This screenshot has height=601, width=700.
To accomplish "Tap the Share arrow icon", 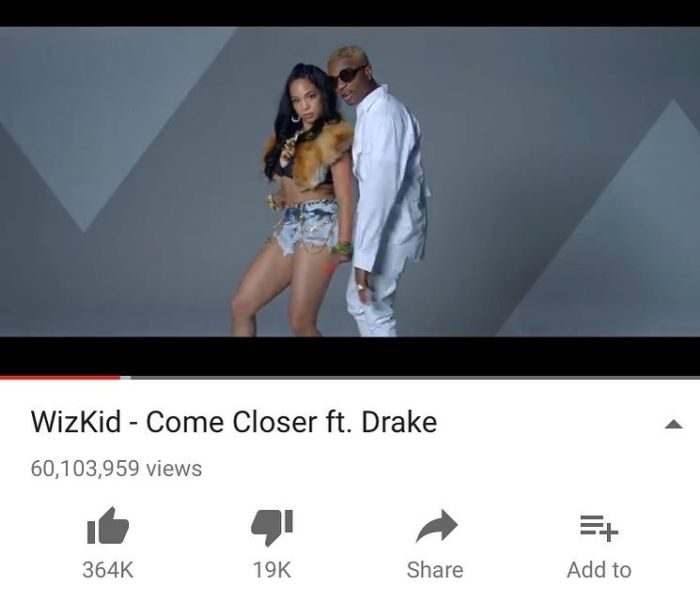I will [x=436, y=526].
